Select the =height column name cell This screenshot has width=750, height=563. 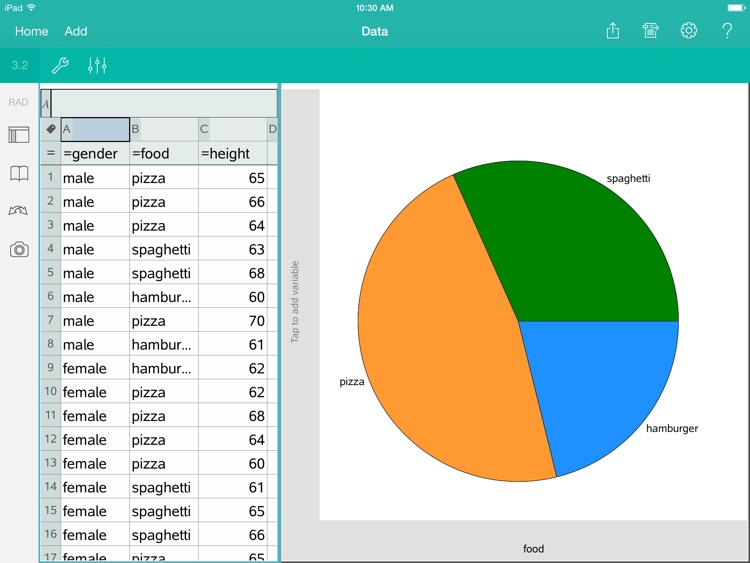point(232,154)
